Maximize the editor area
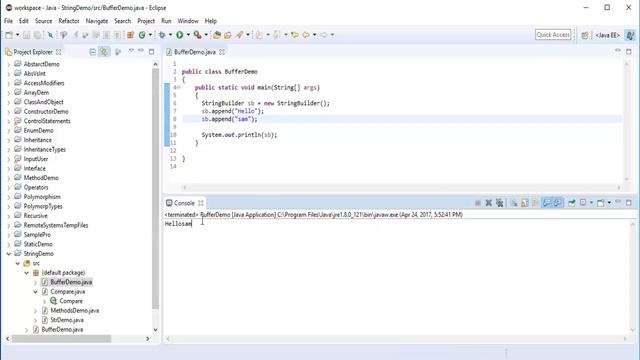640x360 pixels. (629, 52)
